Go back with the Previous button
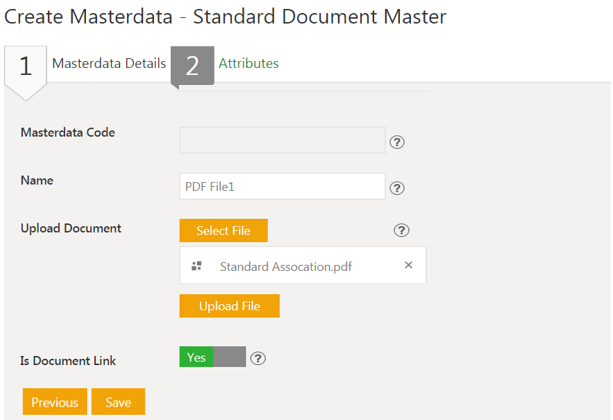This screenshot has height=420, width=613. (x=54, y=402)
